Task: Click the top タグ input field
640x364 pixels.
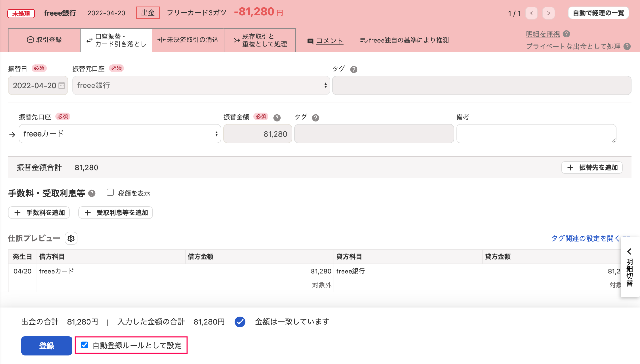Action: tap(482, 85)
